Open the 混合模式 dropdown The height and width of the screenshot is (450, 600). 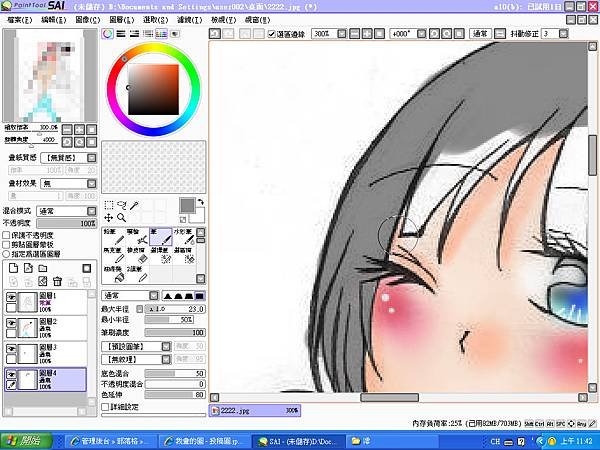91,211
